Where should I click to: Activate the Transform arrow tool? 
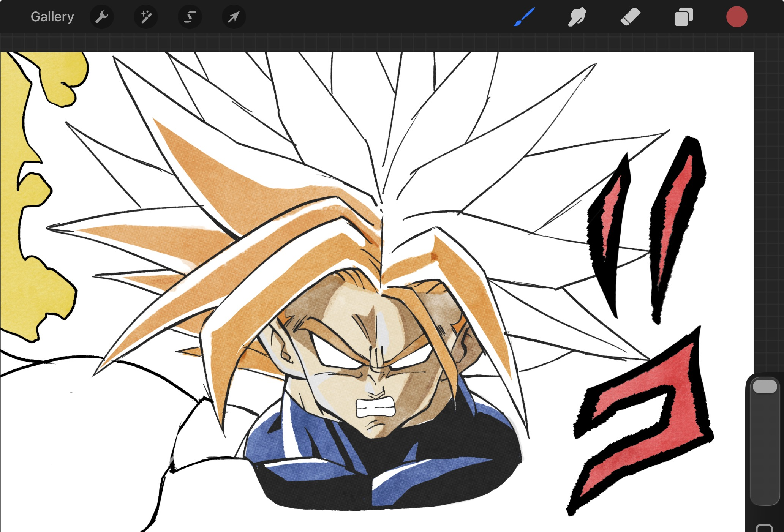(234, 17)
